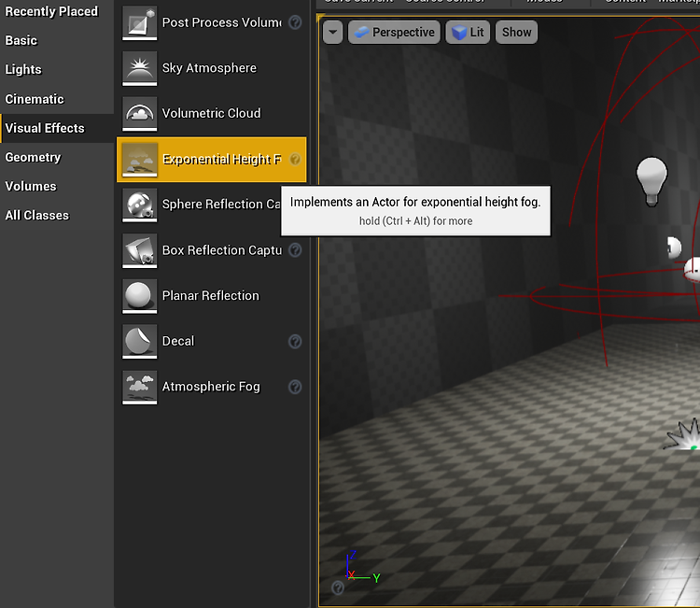The image size is (700, 608).
Task: Select the Volumetric Cloud label
Action: [x=211, y=113]
